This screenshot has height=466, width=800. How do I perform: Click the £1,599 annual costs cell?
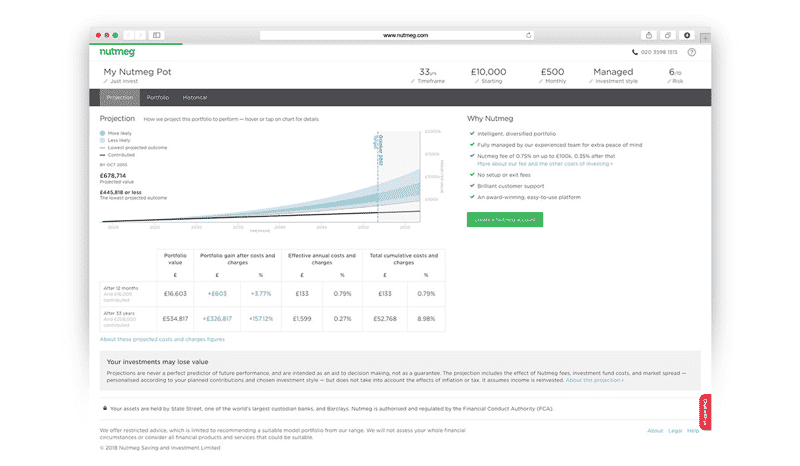pos(302,319)
